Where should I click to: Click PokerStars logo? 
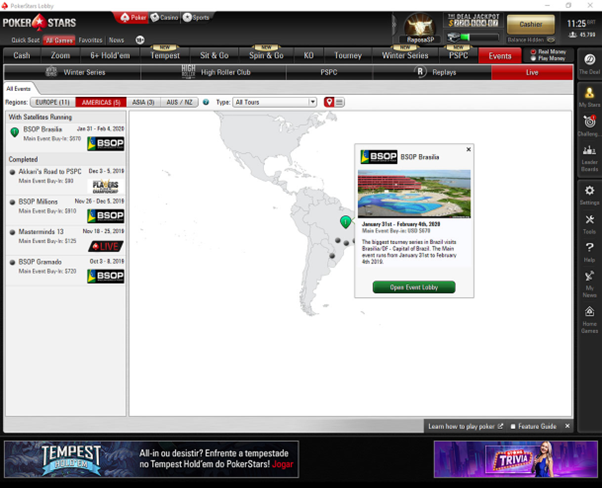tap(39, 23)
